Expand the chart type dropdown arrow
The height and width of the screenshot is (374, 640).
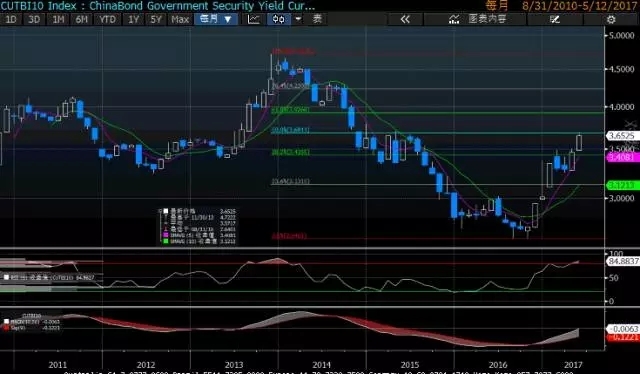(298, 19)
